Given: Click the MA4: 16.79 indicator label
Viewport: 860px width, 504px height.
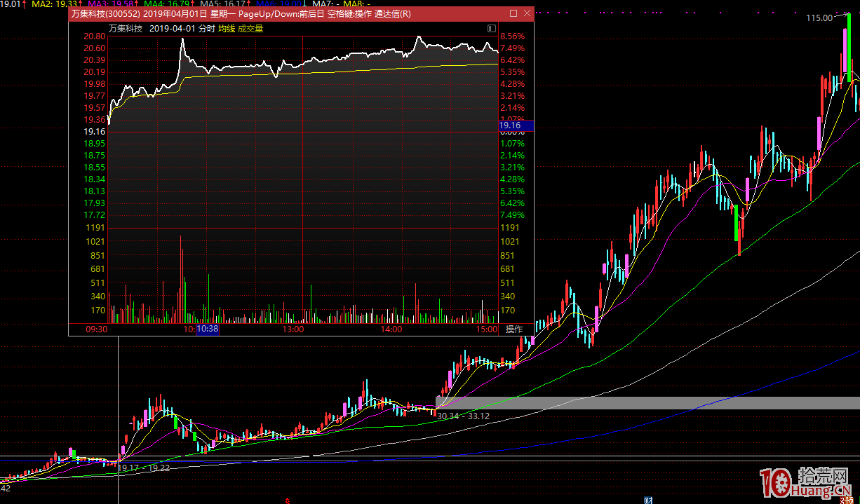Looking at the screenshot, I should coord(168,4).
